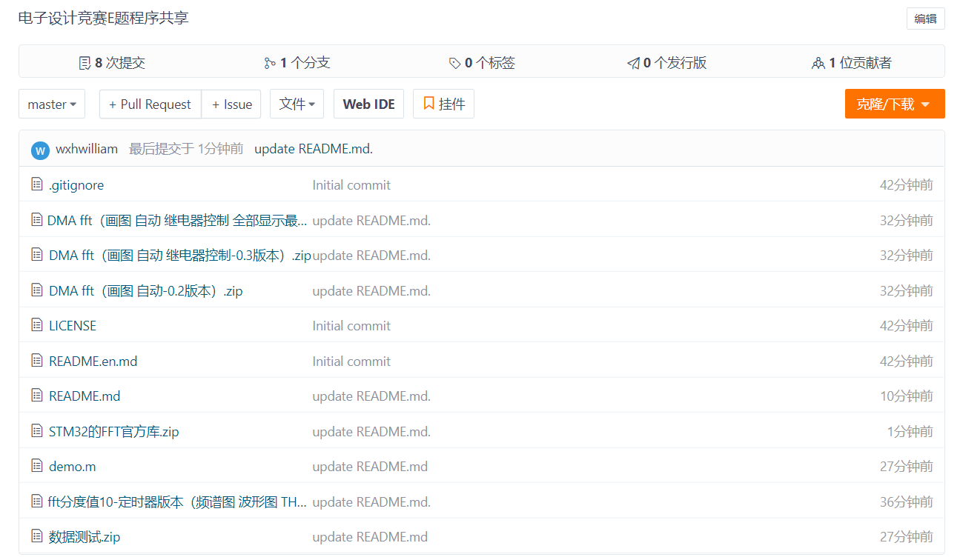The image size is (960, 560).
Task: Click the branch icon beside 1 个分支
Action: tap(270, 63)
